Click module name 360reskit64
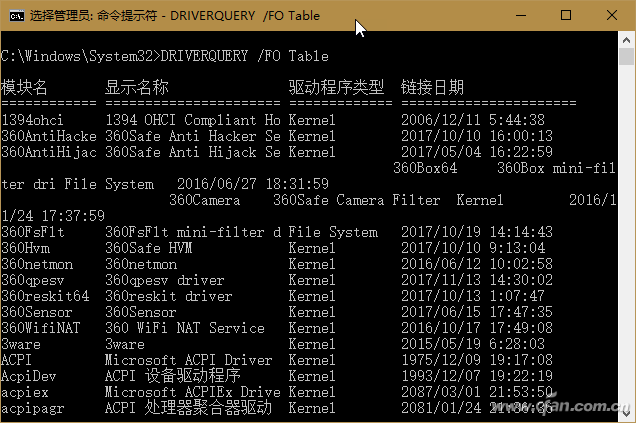Image resolution: width=636 pixels, height=423 pixels. point(45,296)
